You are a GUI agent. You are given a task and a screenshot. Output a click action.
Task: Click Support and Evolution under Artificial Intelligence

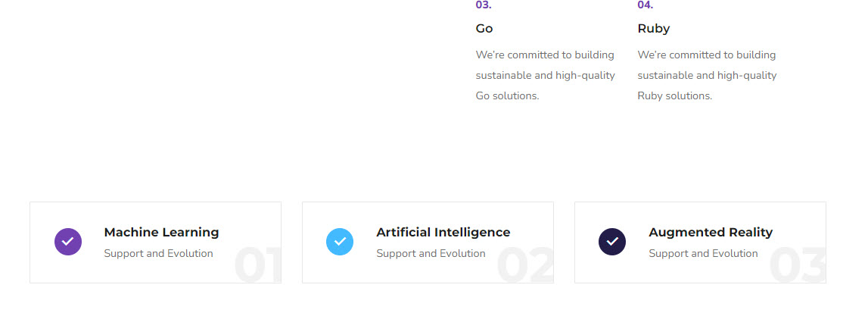point(431,254)
